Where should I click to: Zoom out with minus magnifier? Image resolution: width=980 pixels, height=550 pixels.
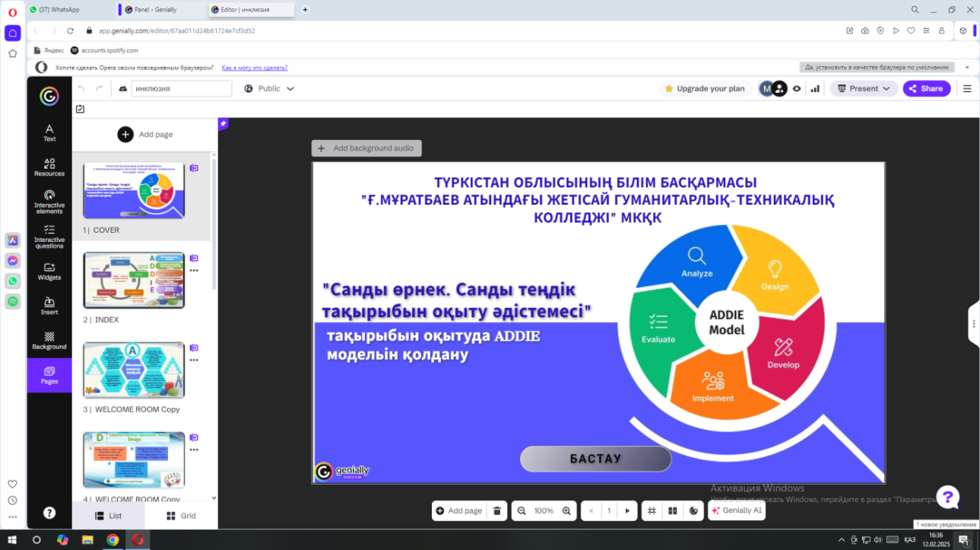pos(522,510)
